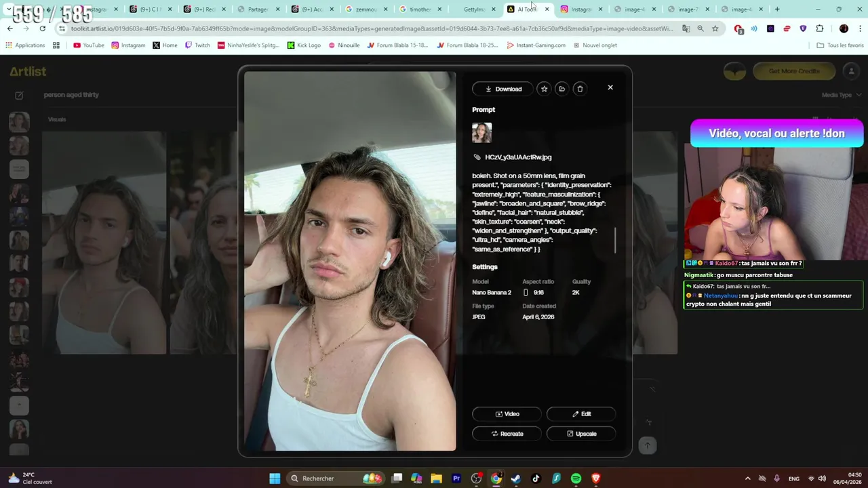Click the translate page icon
This screenshot has width=868, height=488.
click(686, 28)
